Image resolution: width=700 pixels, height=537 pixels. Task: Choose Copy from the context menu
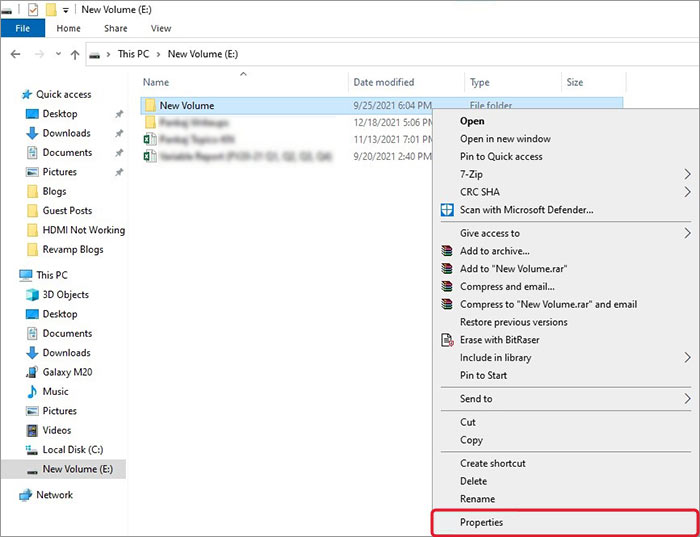click(471, 440)
